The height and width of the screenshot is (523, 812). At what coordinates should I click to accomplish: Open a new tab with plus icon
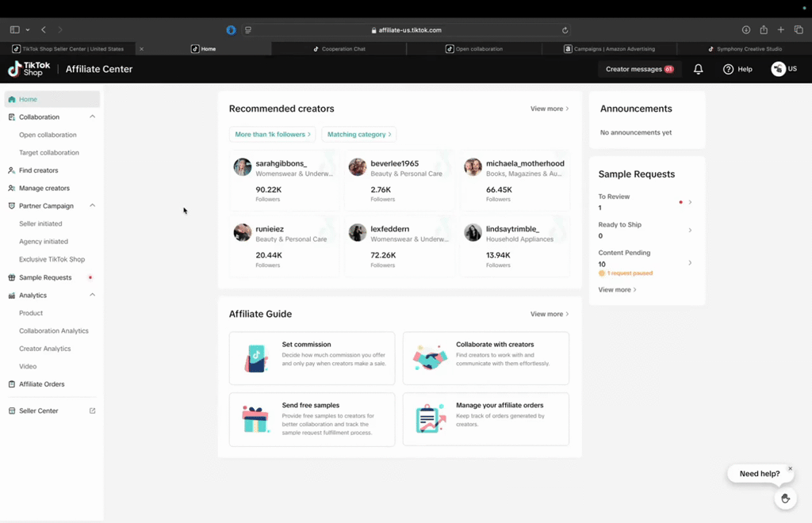[781, 30]
